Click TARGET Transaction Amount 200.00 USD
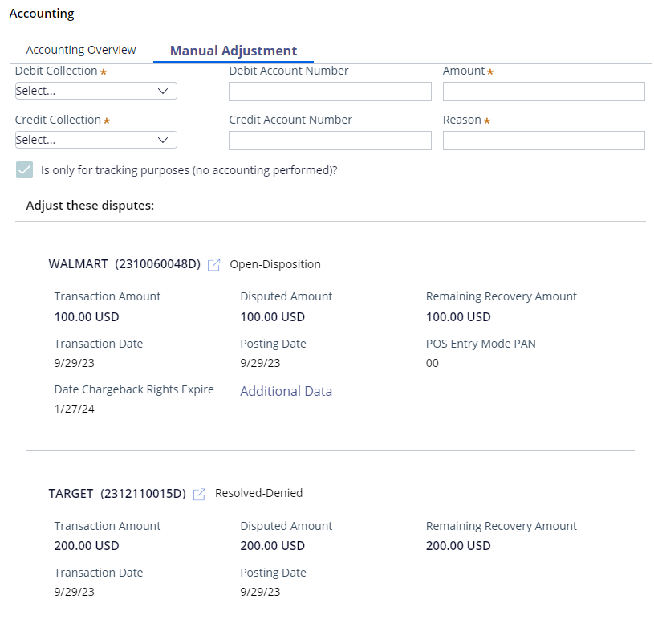 (x=87, y=546)
